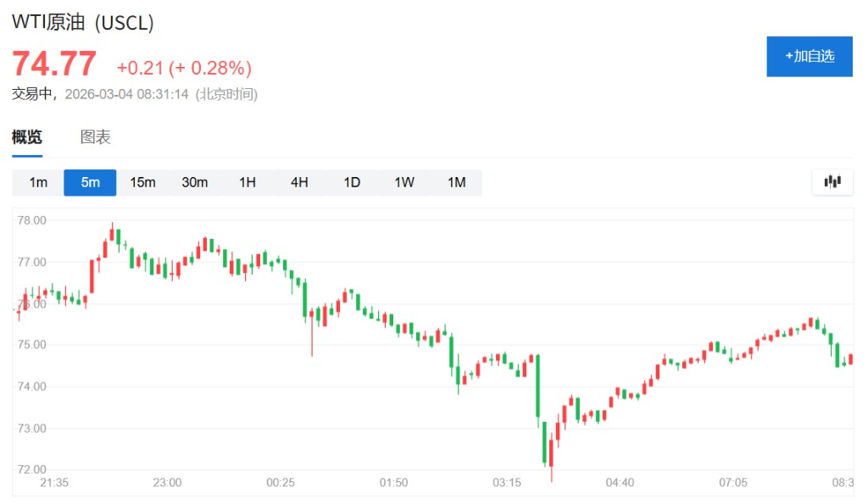Click the 加自选 add-to-watchlist button

pos(809,57)
